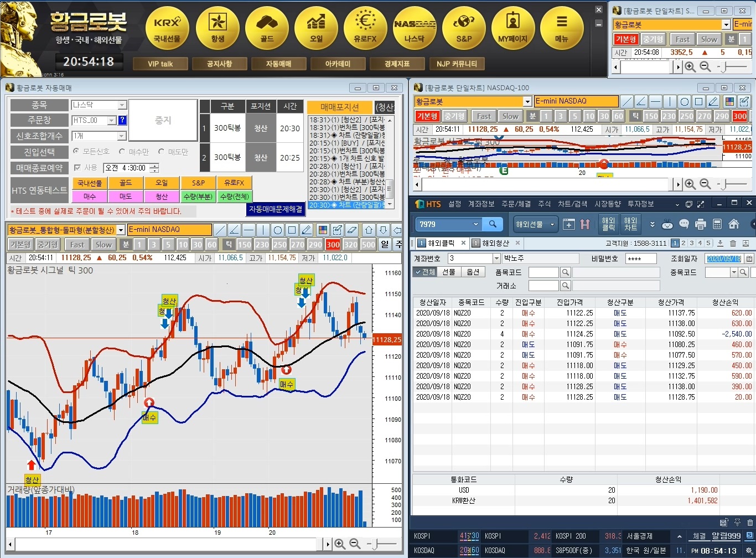Image resolution: width=756 pixels, height=558 pixels.
Task: Zoom in on the main chart
Action: tap(340, 544)
